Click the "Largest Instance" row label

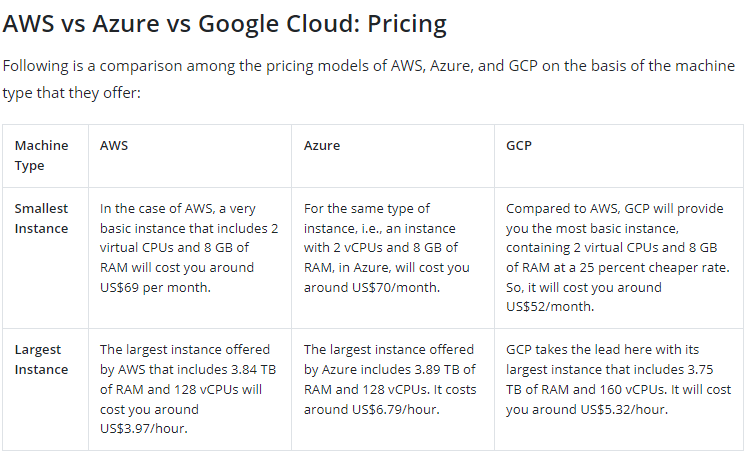(x=42, y=359)
